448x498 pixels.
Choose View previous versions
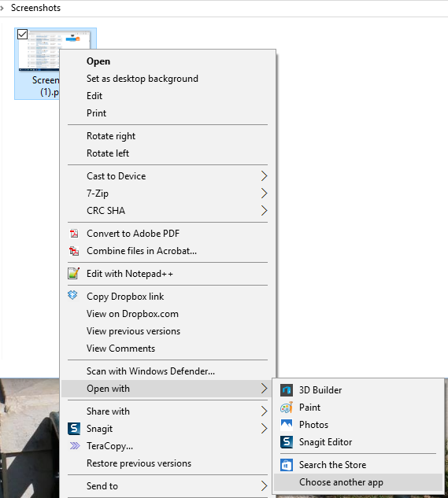(168, 331)
